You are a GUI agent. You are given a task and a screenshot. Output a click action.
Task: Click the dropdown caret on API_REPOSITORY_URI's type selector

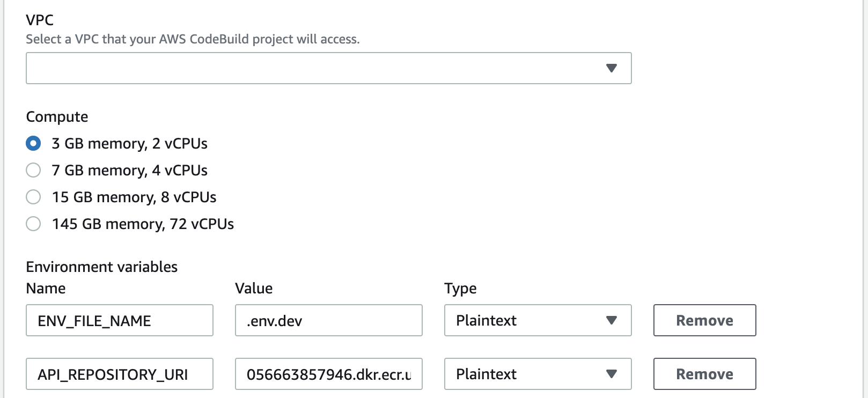coord(612,374)
